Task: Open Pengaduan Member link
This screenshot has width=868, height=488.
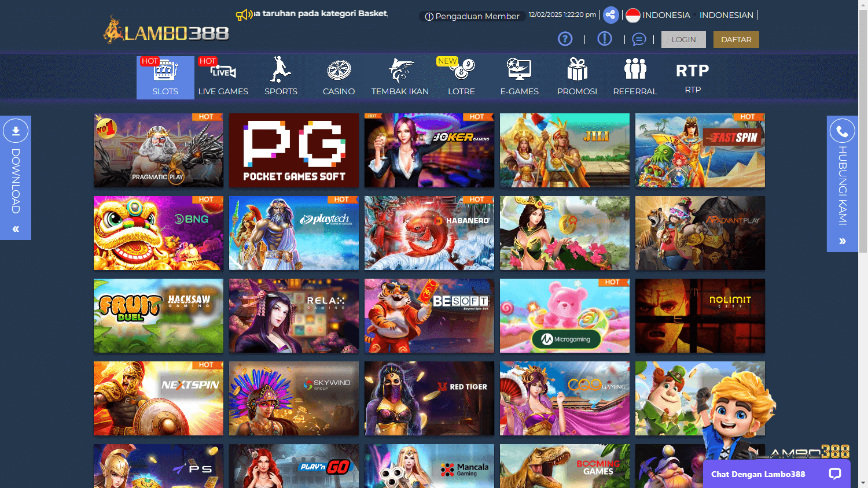Action: [472, 16]
